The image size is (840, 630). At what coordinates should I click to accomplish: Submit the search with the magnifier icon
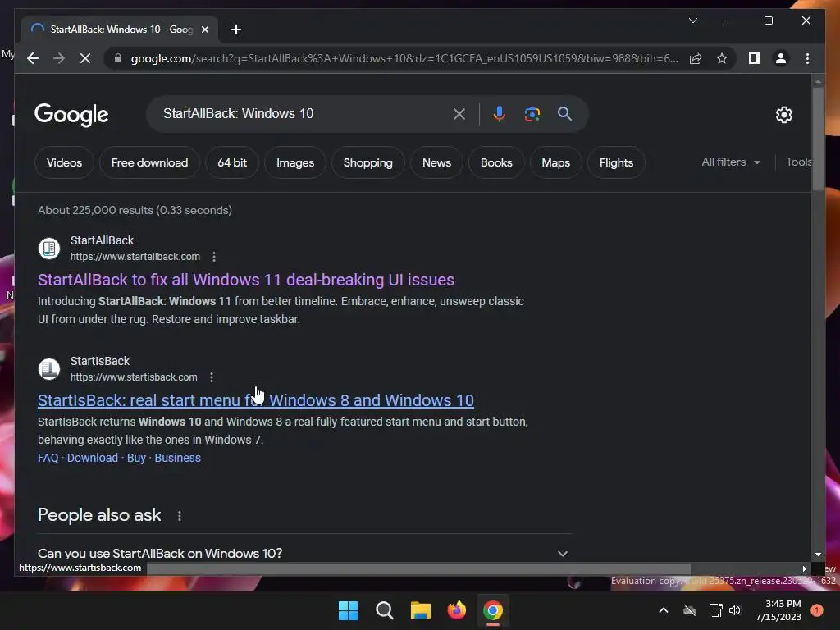[564, 113]
